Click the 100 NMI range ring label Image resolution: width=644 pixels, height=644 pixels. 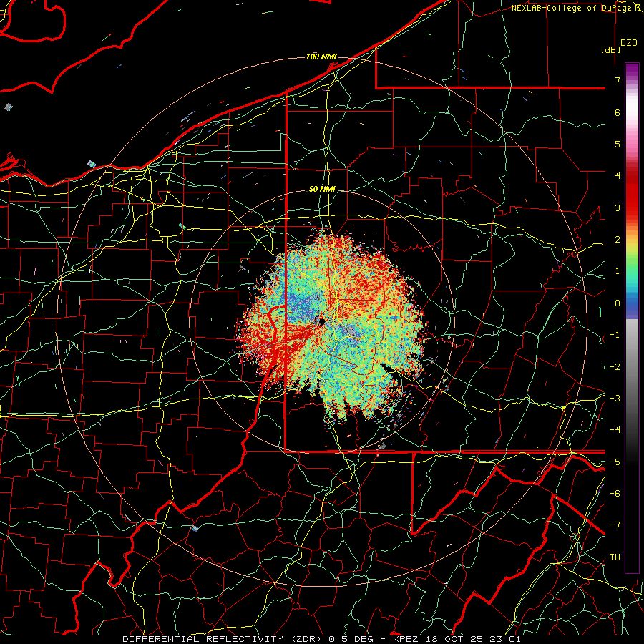coord(321,57)
